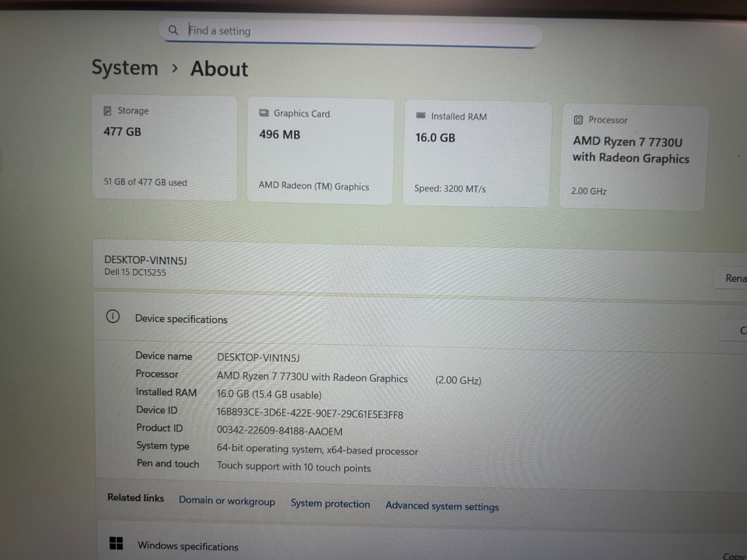This screenshot has width=747, height=560.
Task: Open the 496 MB Graphics Card tile
Action: coord(320,151)
